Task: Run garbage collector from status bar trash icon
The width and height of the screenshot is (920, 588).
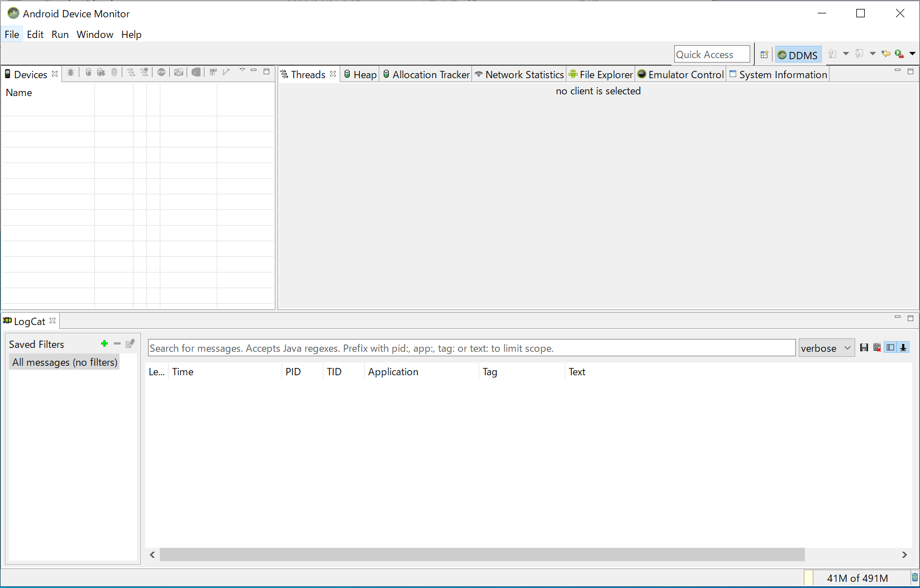Action: [914, 578]
